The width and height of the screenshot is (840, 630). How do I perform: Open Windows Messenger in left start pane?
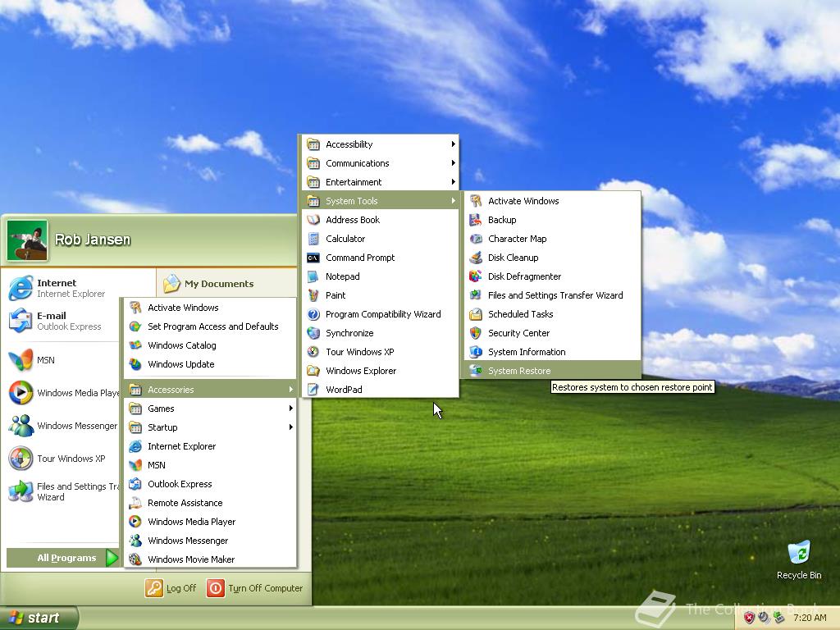62,426
